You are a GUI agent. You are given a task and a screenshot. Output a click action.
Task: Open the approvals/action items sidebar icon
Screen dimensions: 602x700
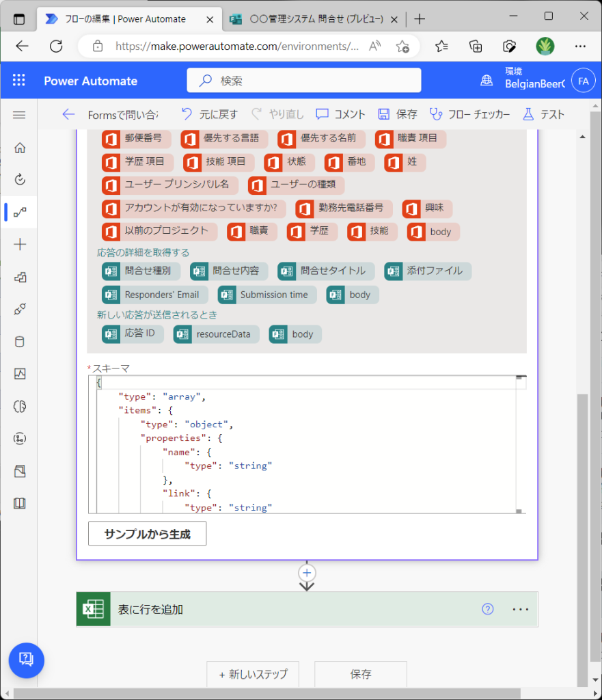coord(20,180)
